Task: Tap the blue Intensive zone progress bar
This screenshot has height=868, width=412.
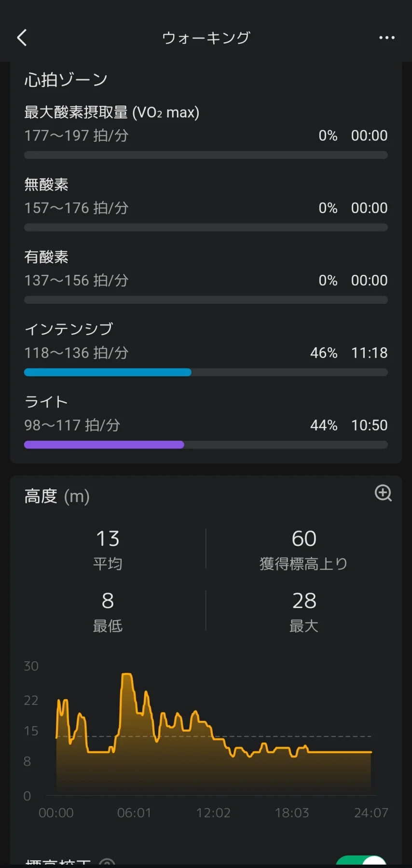Action: [108, 372]
